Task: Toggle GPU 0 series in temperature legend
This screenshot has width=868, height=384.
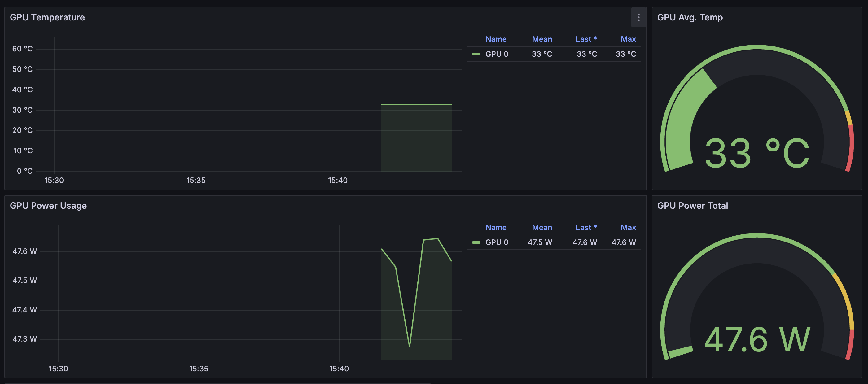Action: pos(497,54)
